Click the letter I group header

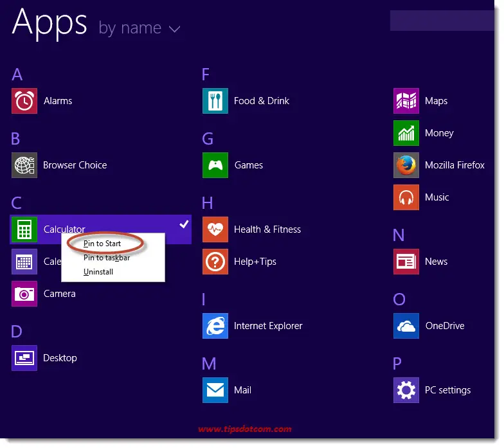tap(203, 300)
